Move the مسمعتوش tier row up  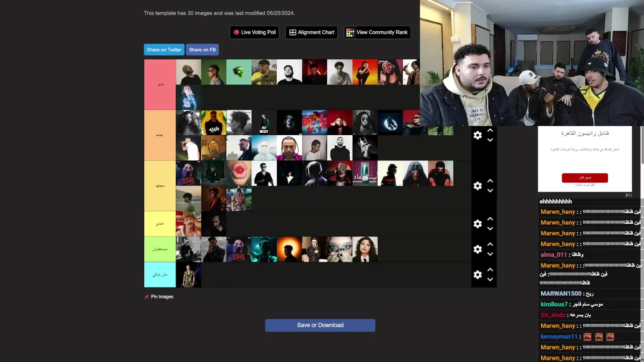coord(490,244)
